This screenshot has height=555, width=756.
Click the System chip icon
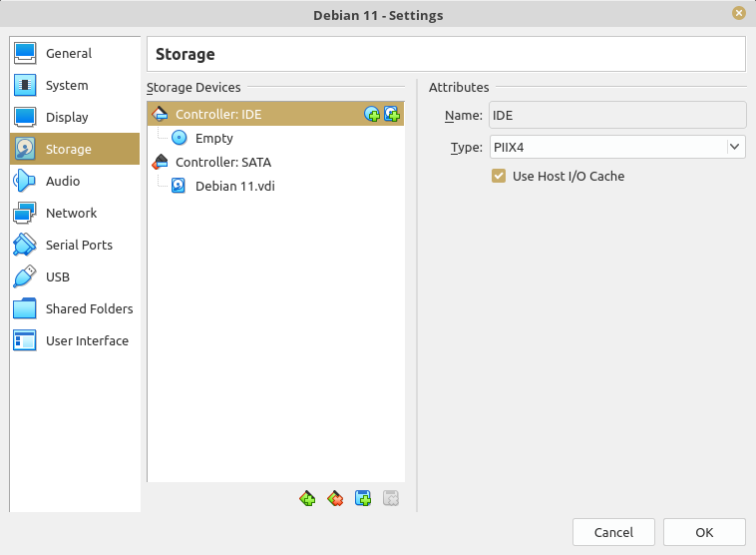[25, 86]
